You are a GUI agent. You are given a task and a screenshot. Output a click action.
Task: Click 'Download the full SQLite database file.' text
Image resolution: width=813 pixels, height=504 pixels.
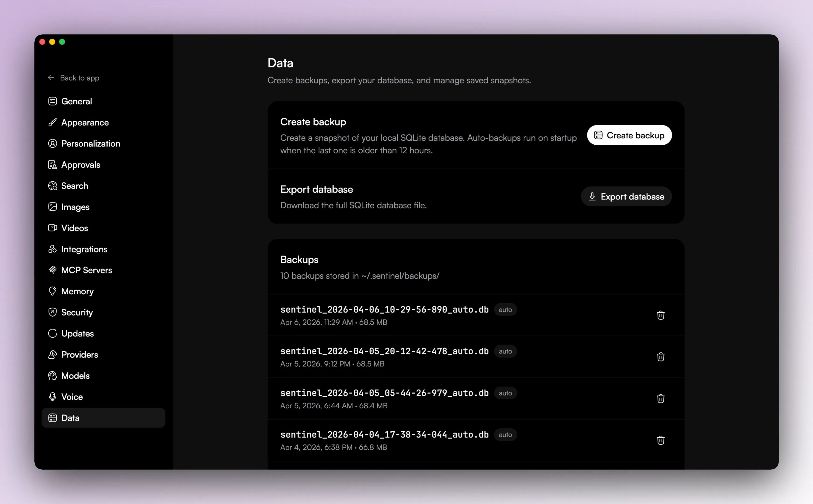(353, 205)
